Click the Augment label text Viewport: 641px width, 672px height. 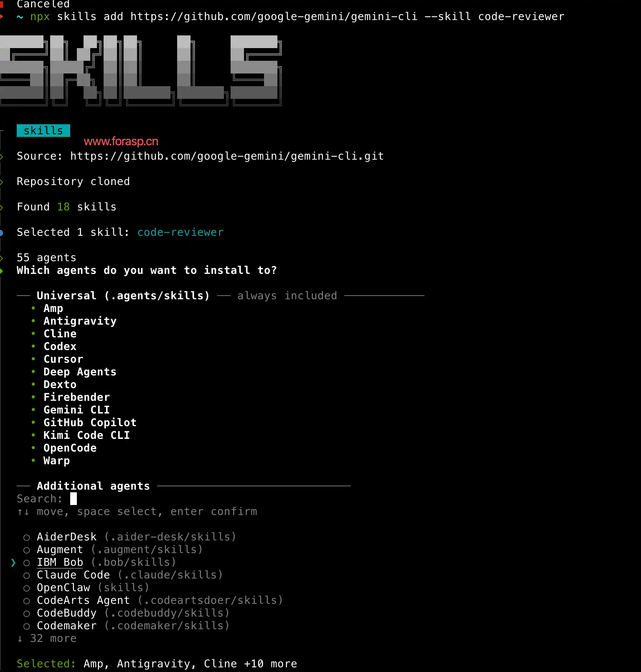(x=60, y=549)
